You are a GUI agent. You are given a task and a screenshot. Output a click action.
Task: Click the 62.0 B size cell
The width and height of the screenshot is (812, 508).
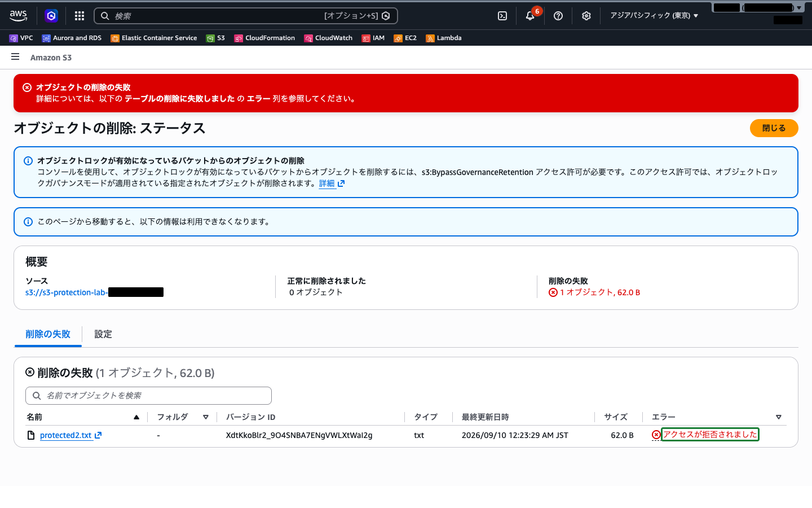(622, 435)
